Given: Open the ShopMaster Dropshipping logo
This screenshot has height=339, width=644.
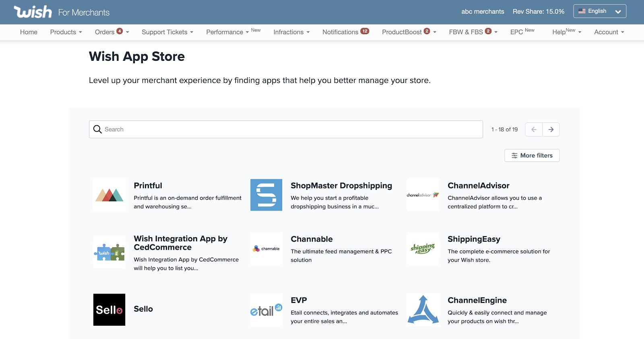Looking at the screenshot, I should point(266,195).
